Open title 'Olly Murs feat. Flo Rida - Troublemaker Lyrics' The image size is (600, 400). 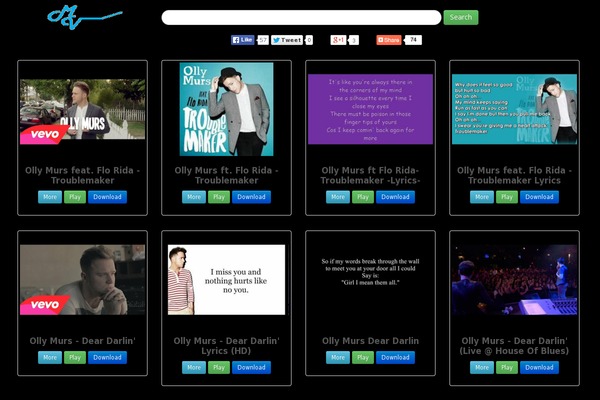514,175
